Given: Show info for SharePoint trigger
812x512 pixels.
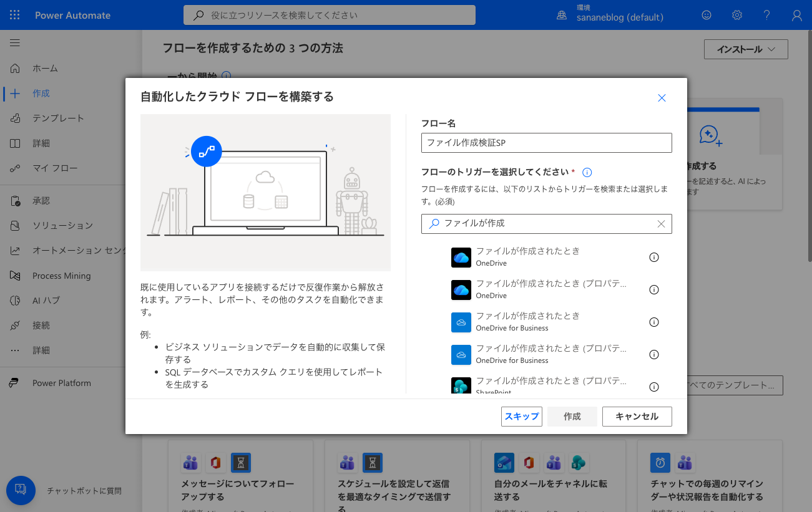Looking at the screenshot, I should (x=654, y=387).
